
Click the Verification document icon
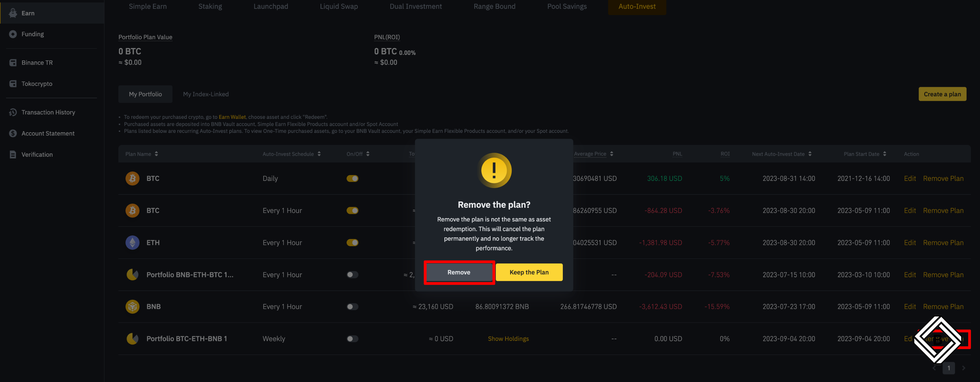click(x=13, y=154)
